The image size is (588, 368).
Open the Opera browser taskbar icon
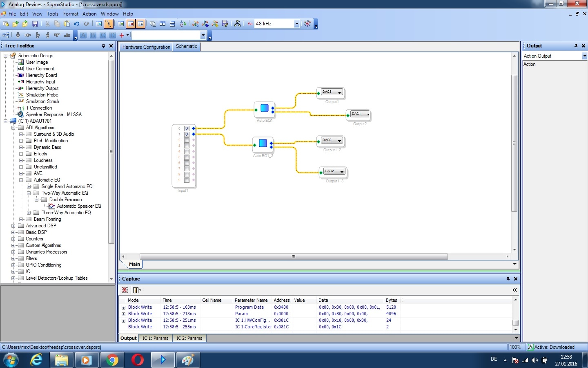[137, 360]
